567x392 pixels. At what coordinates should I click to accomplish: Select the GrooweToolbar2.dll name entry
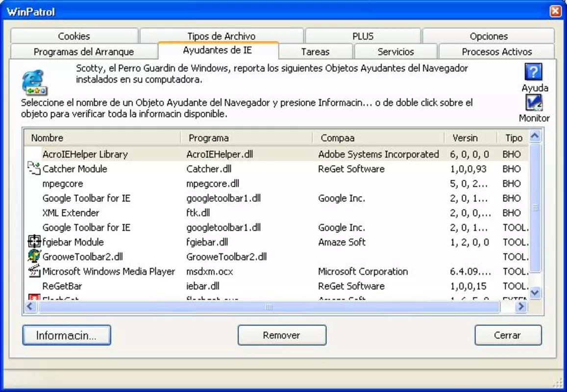click(x=82, y=256)
